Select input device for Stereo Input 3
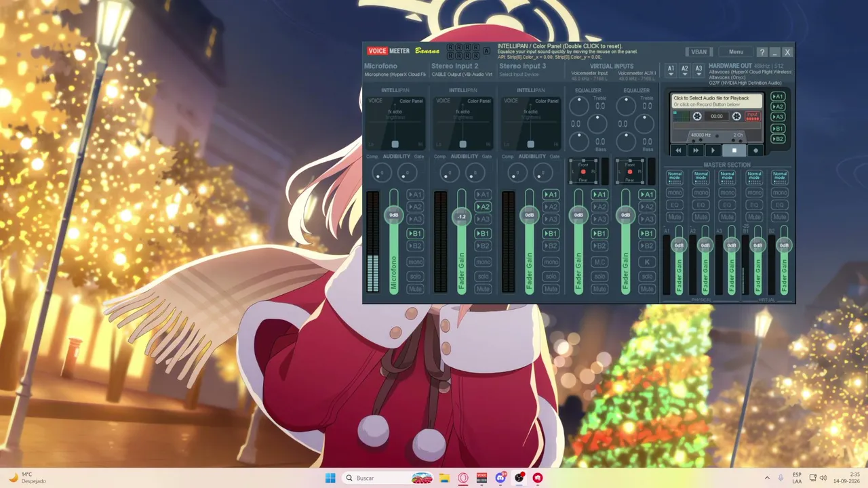The height and width of the screenshot is (488, 868). (519, 75)
